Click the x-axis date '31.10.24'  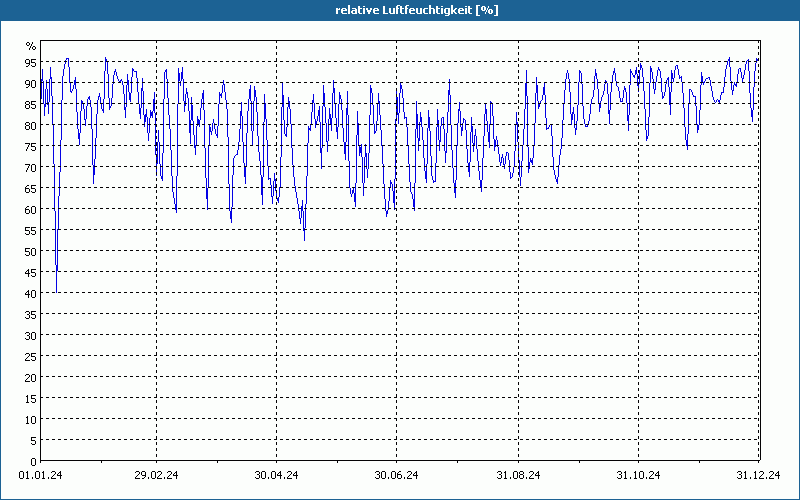pyautogui.click(x=638, y=475)
